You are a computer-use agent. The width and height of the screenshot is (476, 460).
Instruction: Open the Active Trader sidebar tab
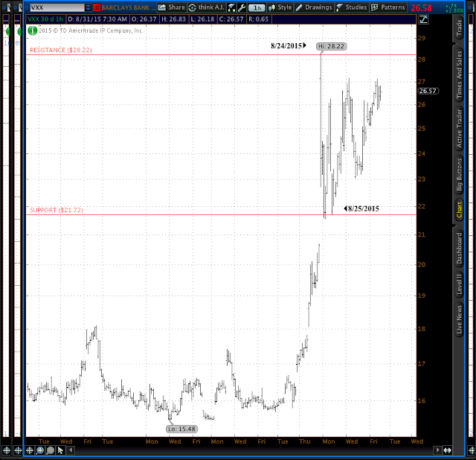point(459,128)
